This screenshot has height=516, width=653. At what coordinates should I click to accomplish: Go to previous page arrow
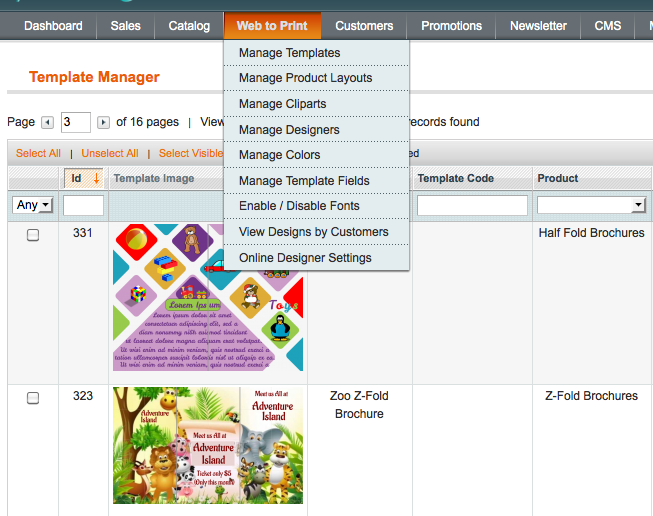(47, 122)
